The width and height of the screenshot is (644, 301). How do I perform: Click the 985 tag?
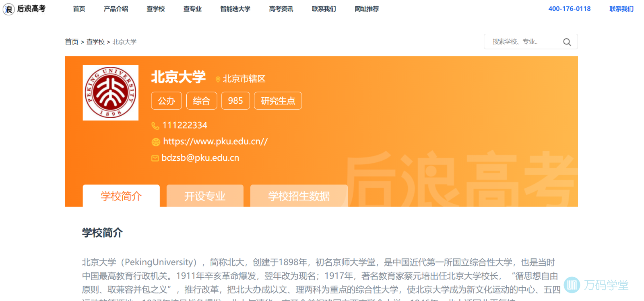[235, 101]
